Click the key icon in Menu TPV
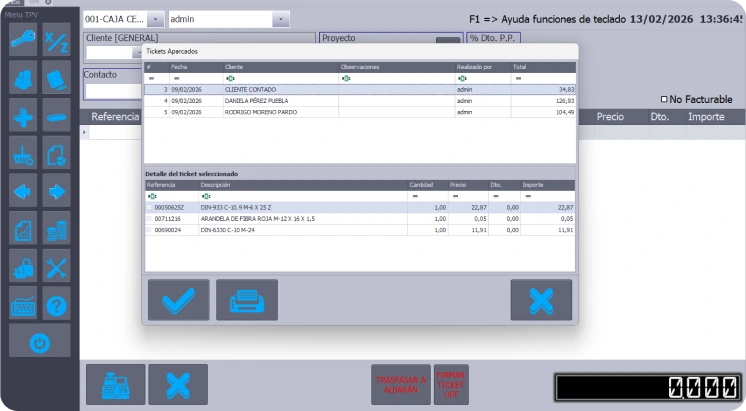 (23, 39)
